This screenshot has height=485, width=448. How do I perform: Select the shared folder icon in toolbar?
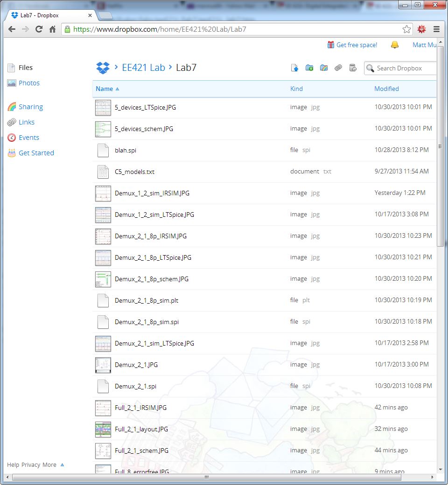pos(324,68)
